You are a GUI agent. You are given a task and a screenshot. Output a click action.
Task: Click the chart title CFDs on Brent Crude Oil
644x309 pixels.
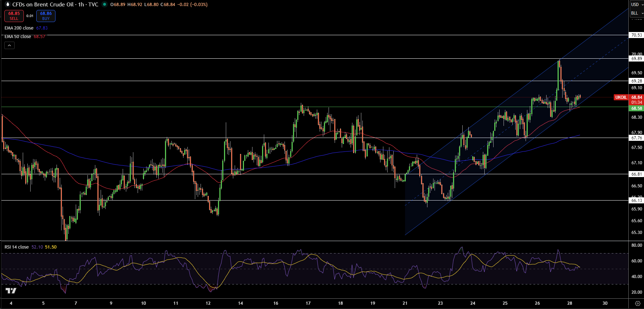click(43, 5)
